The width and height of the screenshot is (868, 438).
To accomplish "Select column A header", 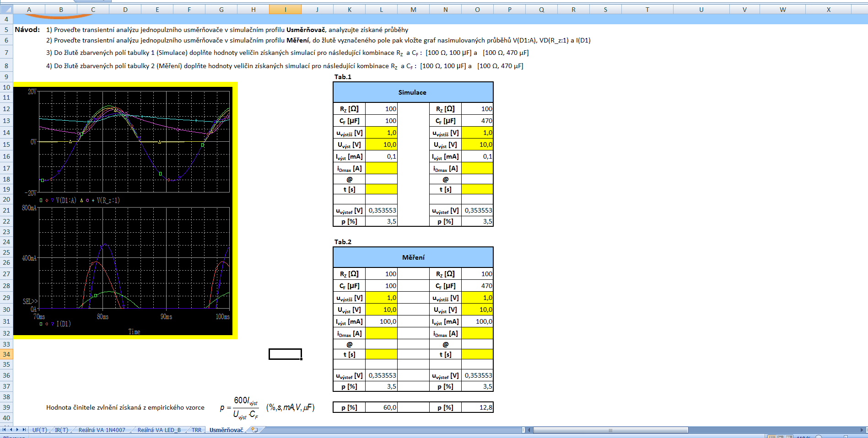I will [x=29, y=10].
